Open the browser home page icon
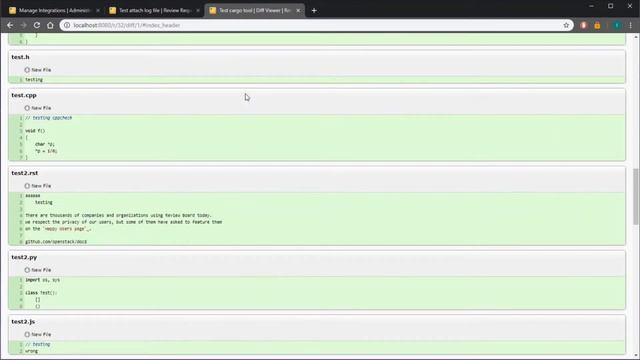The width and height of the screenshot is (640, 360). pyautogui.click(x=50, y=25)
